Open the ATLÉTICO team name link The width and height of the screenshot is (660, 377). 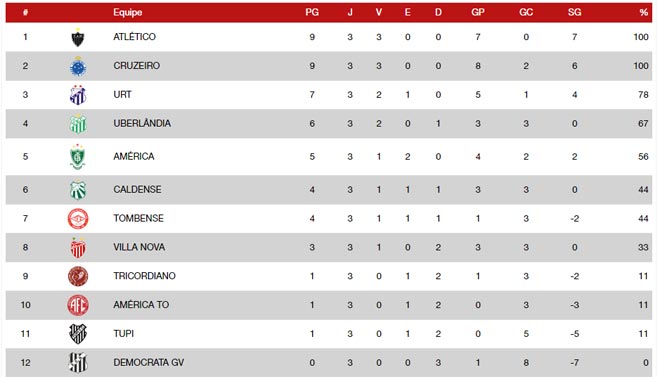[x=134, y=37]
